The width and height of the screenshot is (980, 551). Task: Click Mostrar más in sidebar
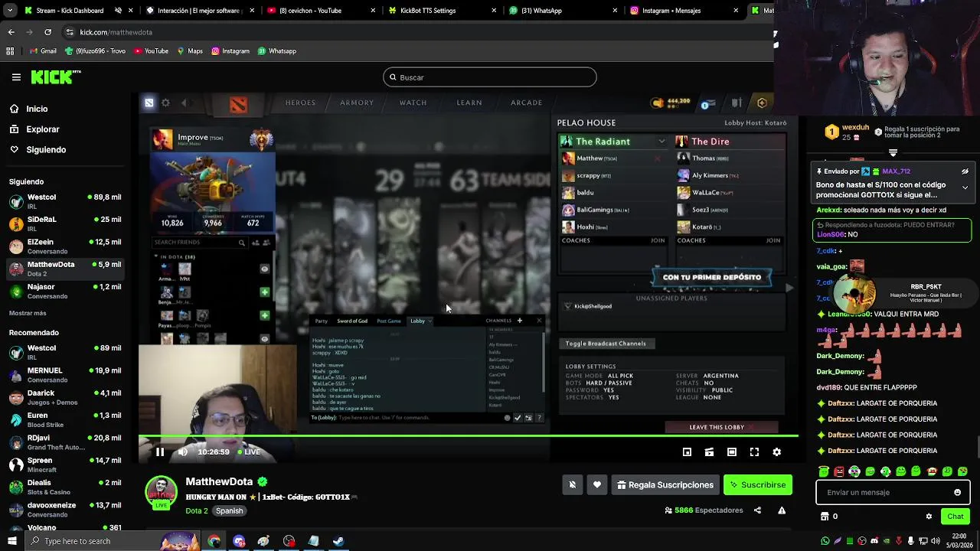click(x=28, y=313)
